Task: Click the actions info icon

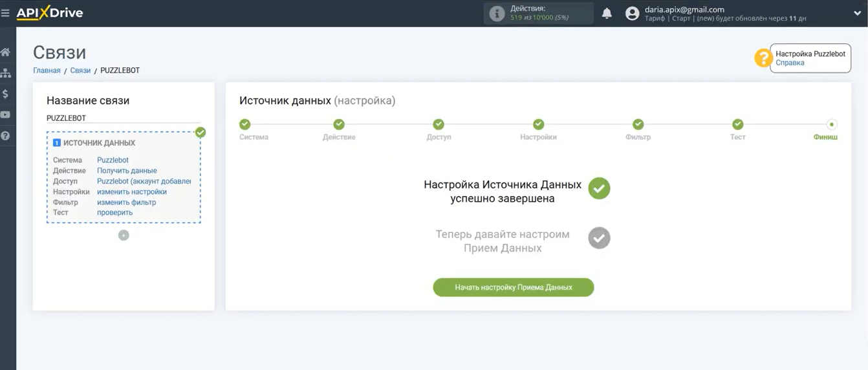Action: (497, 14)
